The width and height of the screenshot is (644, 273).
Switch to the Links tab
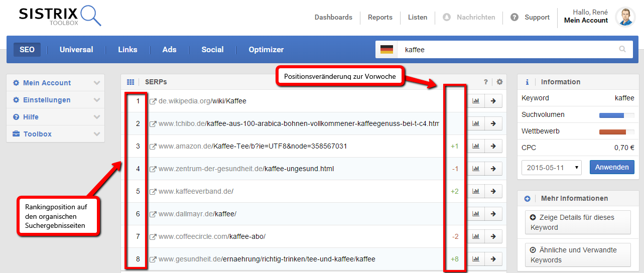pos(127,49)
